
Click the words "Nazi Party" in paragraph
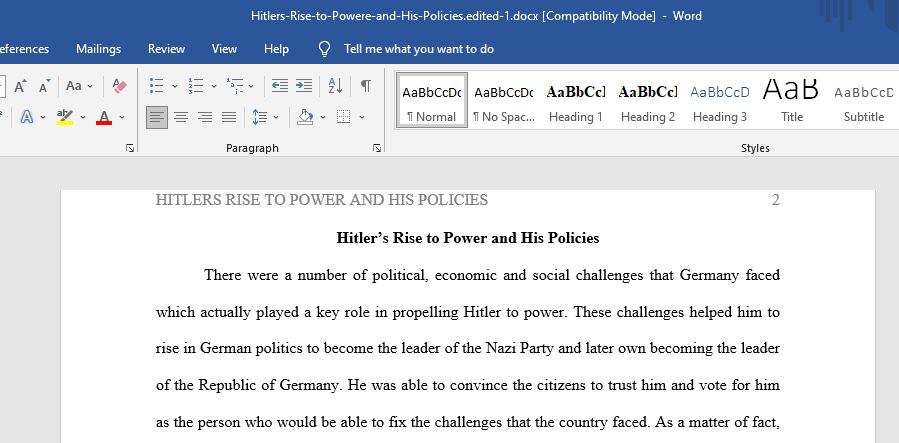click(520, 348)
